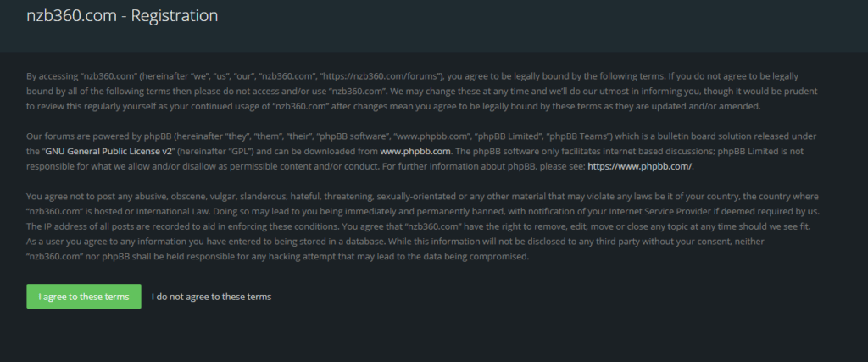Click the "nzb360.com - Registration" heading
Viewport: 868px width, 362px height.
tap(121, 15)
